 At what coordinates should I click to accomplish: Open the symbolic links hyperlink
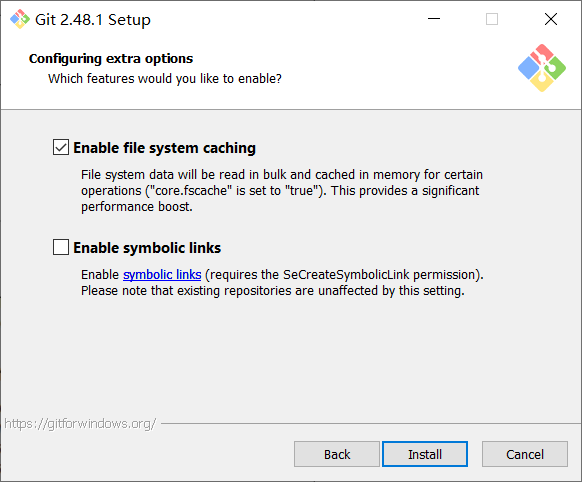click(x=162, y=275)
